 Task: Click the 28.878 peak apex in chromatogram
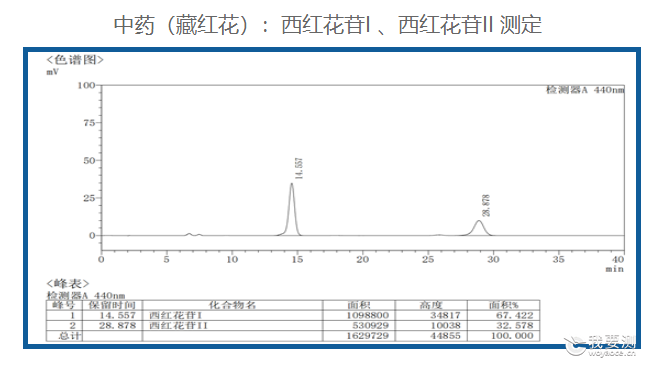[x=479, y=221]
